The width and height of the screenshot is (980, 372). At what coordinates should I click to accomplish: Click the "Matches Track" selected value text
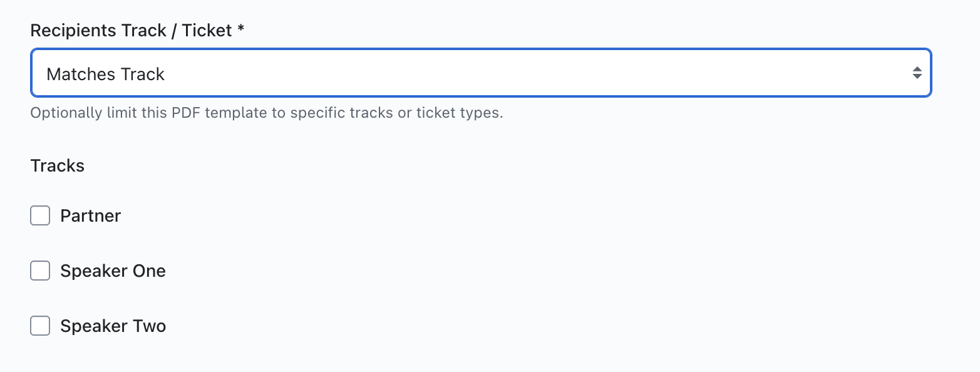coord(105,75)
